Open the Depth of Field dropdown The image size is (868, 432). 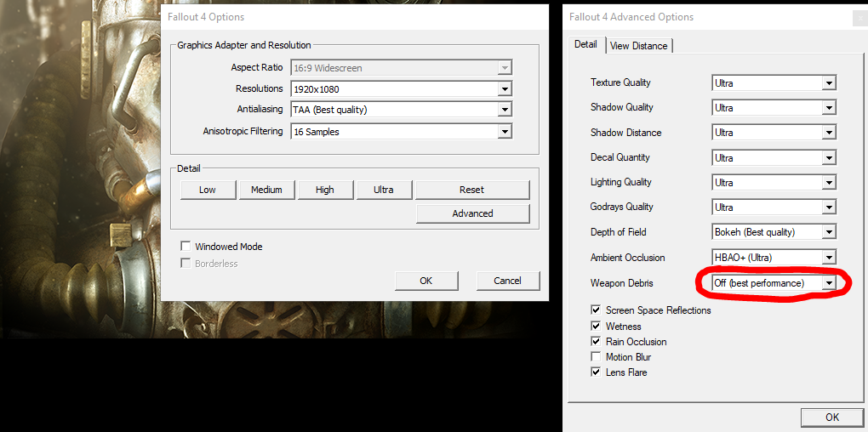coord(774,232)
